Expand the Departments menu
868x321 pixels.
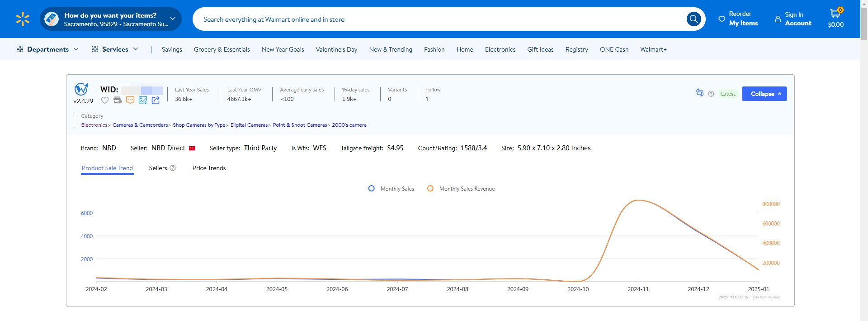point(76,49)
